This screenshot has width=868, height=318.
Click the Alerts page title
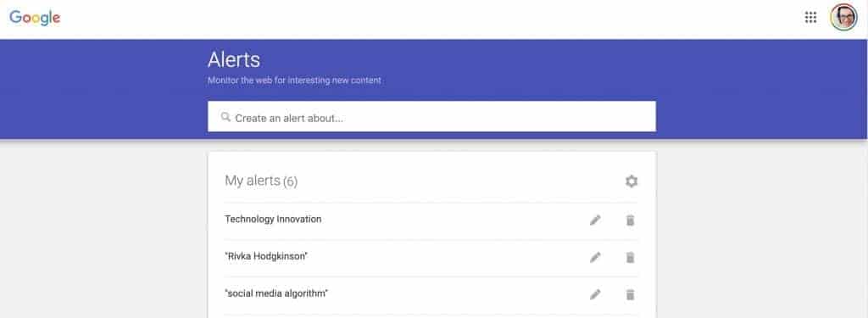point(234,59)
